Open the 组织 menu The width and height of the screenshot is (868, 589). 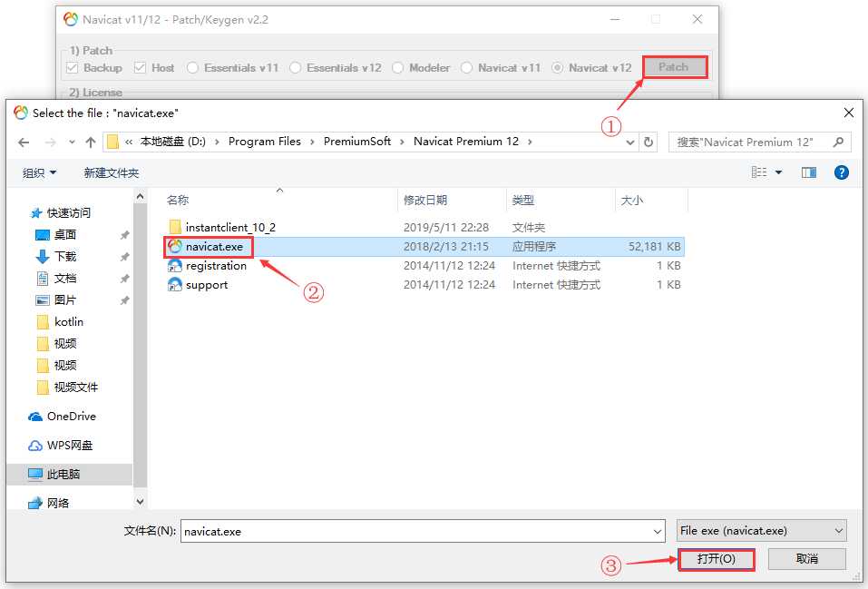coord(39,172)
